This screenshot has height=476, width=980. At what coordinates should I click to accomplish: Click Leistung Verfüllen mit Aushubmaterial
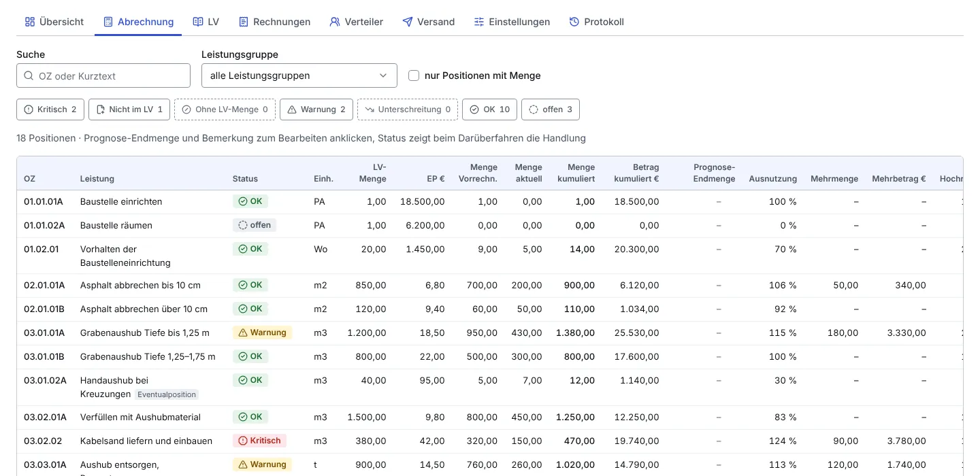pos(140,418)
